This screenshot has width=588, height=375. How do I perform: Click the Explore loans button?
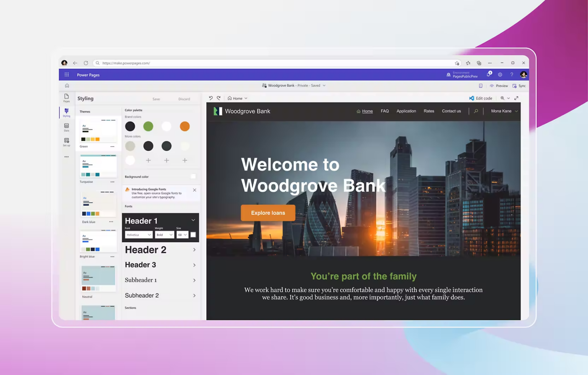coord(268,213)
